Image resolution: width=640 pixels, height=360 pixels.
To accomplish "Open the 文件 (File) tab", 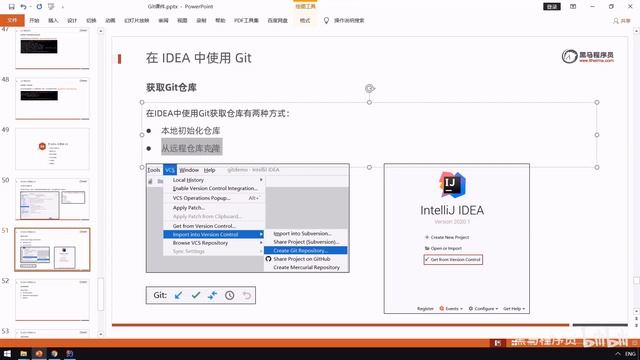I will tap(12, 20).
